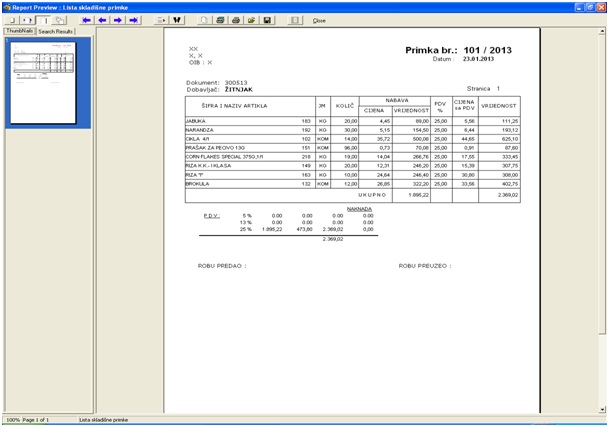Click the KOLIČ column header
Viewport: 609px width, 427px height.
(345, 106)
